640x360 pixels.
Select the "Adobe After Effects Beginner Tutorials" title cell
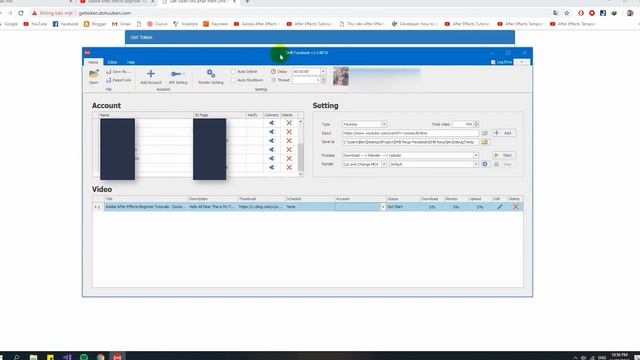[146, 207]
